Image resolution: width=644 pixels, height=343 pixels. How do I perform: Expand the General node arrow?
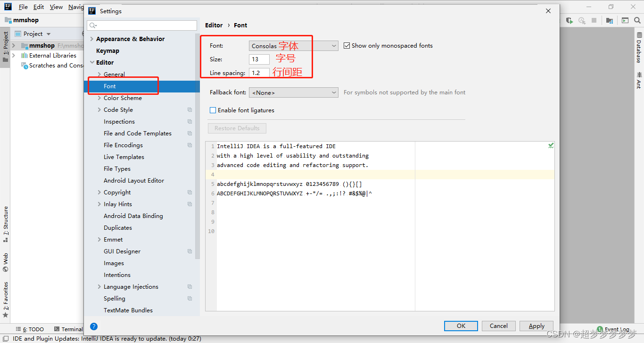click(x=99, y=75)
